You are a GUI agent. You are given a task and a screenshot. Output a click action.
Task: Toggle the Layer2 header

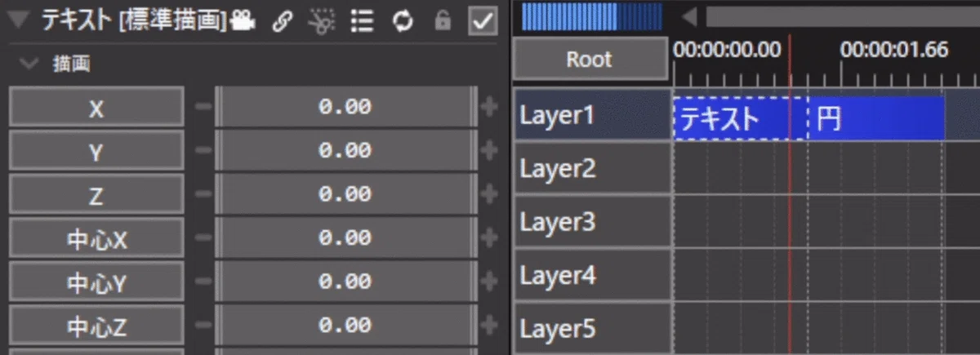[x=592, y=169]
